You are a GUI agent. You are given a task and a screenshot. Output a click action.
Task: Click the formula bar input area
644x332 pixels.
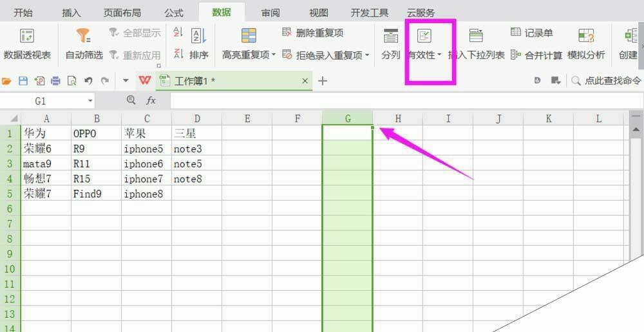[x=406, y=101]
